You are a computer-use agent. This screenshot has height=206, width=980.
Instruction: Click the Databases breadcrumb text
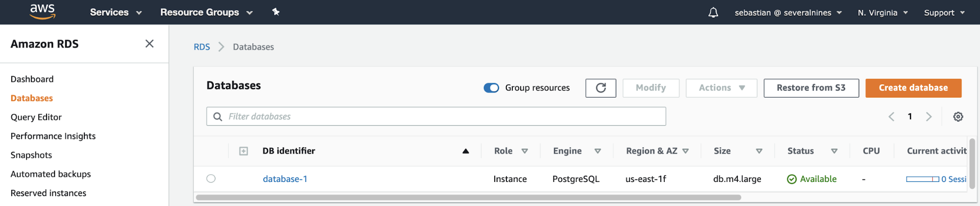click(x=253, y=47)
